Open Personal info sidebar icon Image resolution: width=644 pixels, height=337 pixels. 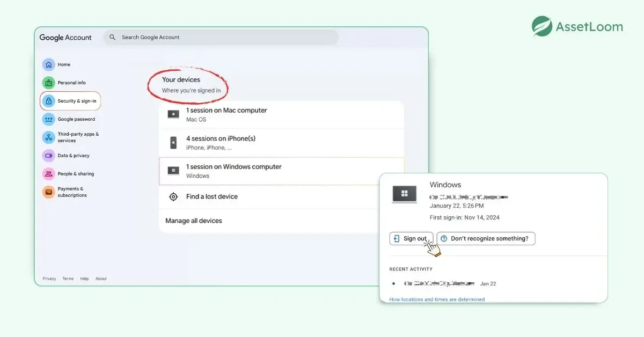[x=49, y=83]
